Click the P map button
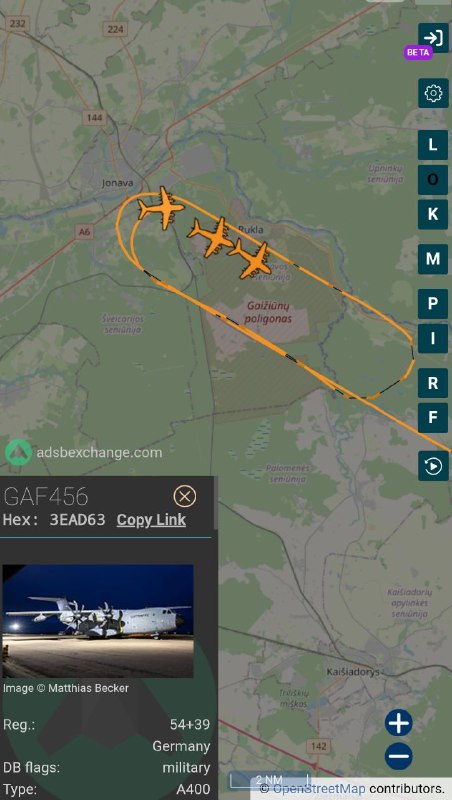452x800 pixels. (x=433, y=304)
